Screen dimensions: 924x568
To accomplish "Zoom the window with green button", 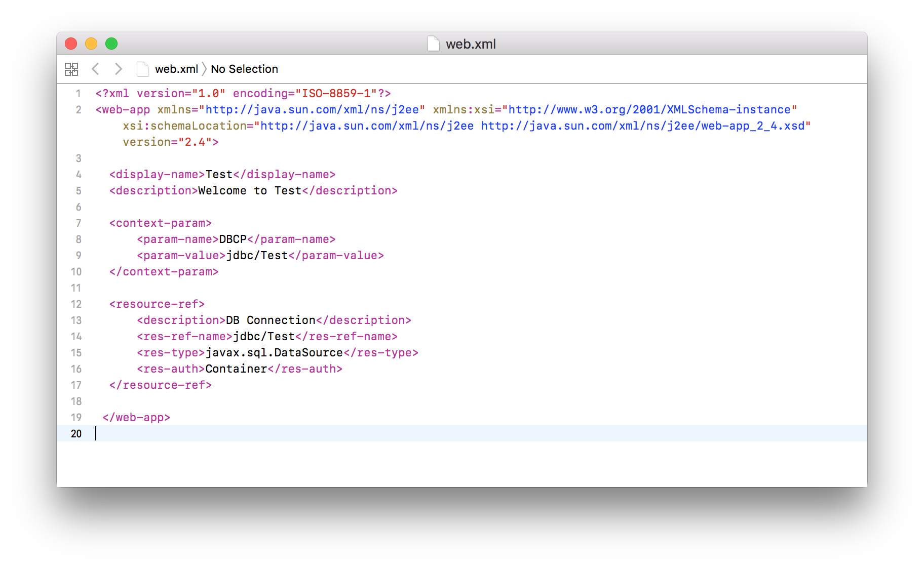I will point(111,44).
